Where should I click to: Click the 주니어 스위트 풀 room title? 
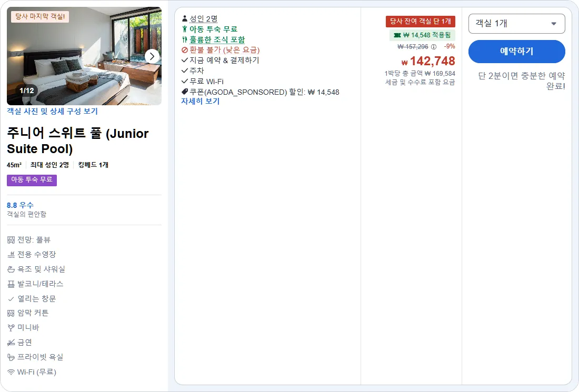(x=77, y=140)
